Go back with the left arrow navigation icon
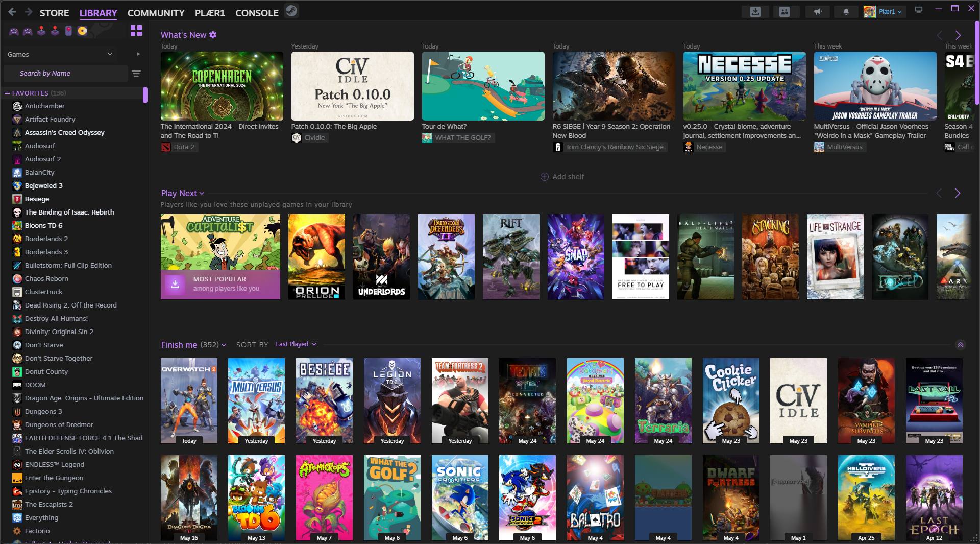Screen dimensions: 980x544 (12, 12)
